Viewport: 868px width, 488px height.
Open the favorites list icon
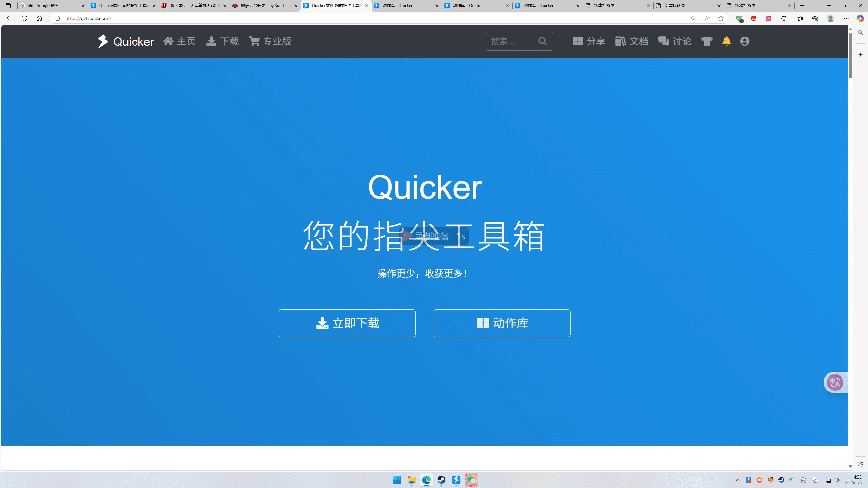click(x=800, y=18)
